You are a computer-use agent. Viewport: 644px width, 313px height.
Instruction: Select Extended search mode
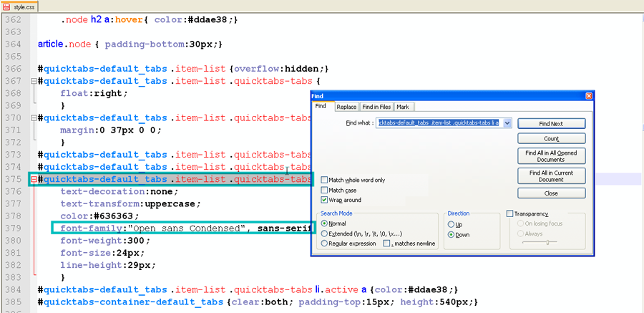point(326,233)
